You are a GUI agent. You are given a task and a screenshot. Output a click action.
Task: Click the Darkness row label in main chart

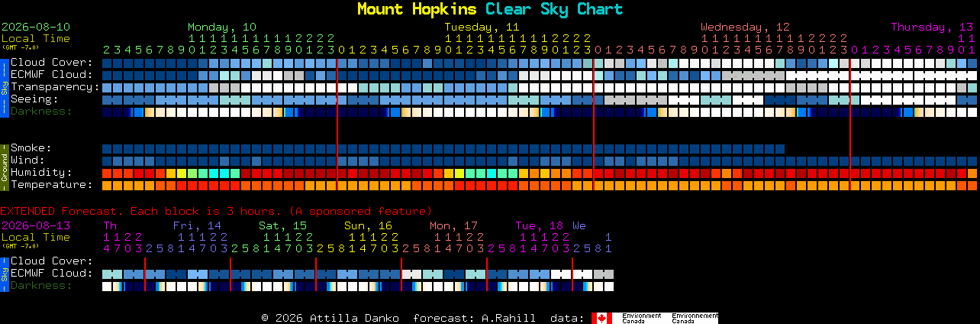(x=40, y=112)
